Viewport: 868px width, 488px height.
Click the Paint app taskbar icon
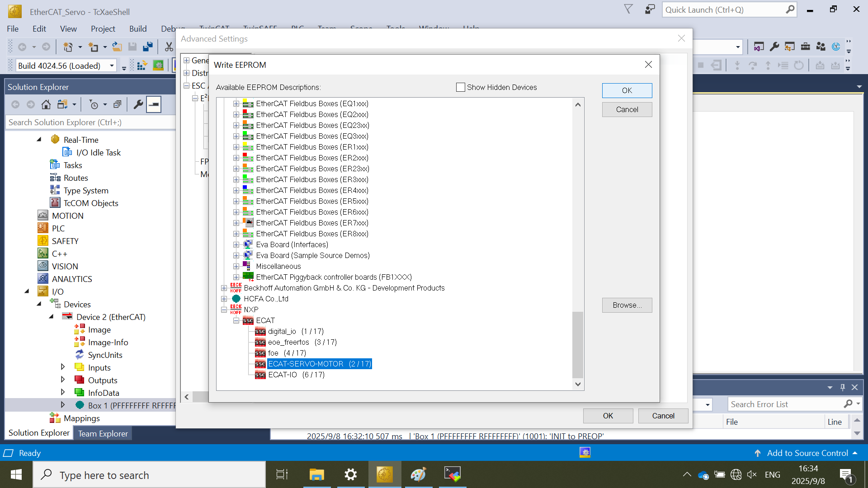pyautogui.click(x=418, y=474)
